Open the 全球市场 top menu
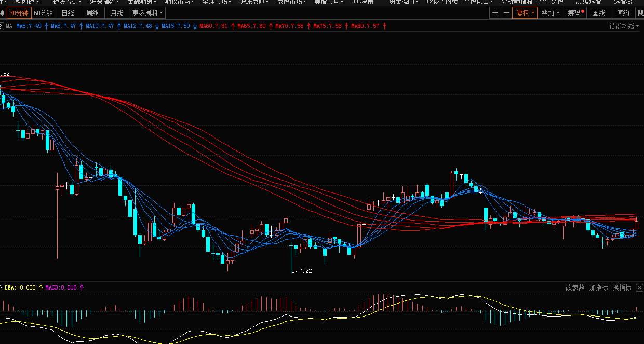644x344 pixels. 217,2
